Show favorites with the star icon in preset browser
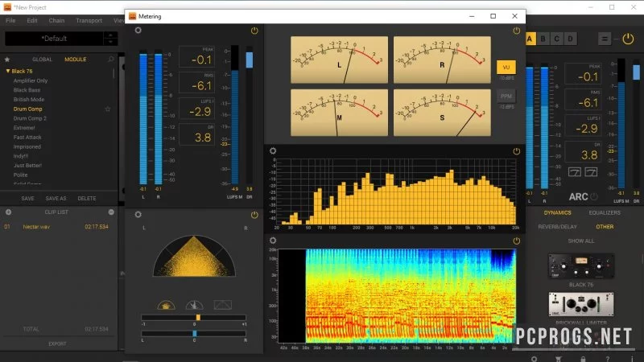The image size is (644, 362). [x=7, y=59]
